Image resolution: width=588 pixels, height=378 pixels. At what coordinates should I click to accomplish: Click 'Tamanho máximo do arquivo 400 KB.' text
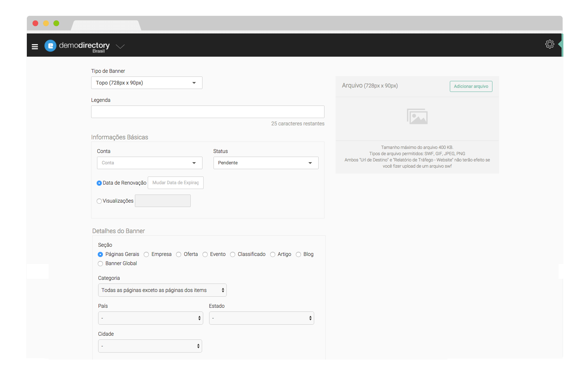(417, 147)
